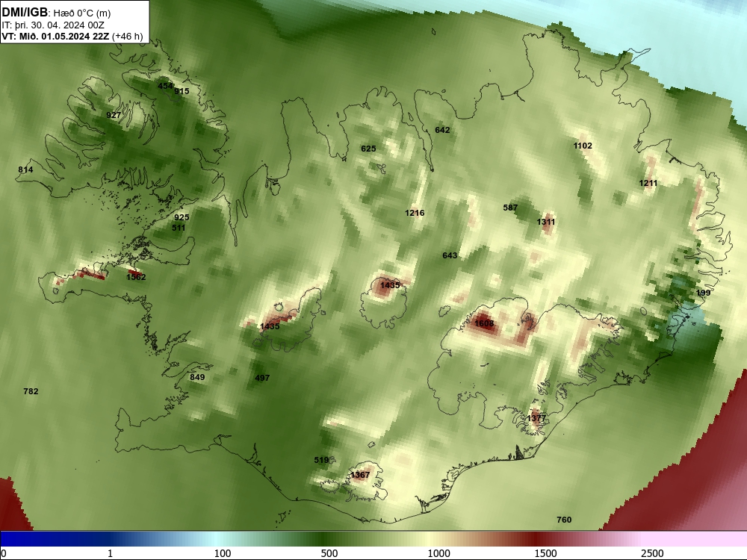Click the 1500 tick label on the colour scale
The height and width of the screenshot is (560, 747).
545,553
